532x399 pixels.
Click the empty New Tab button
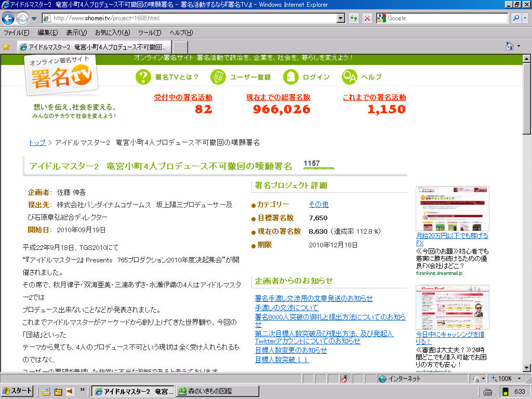180,47
